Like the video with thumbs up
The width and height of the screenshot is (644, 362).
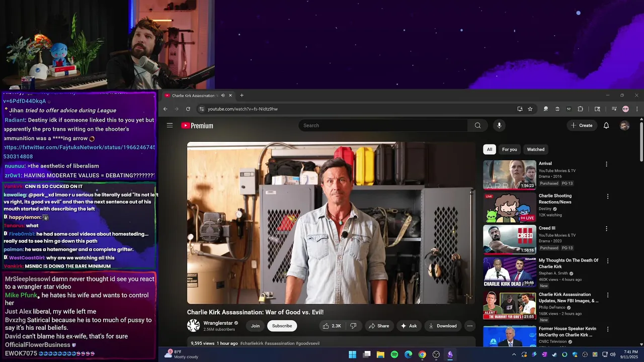(x=332, y=326)
